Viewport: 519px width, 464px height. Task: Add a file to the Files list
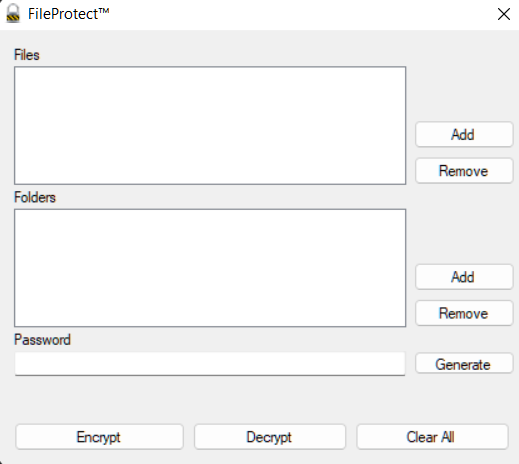pyautogui.click(x=464, y=134)
